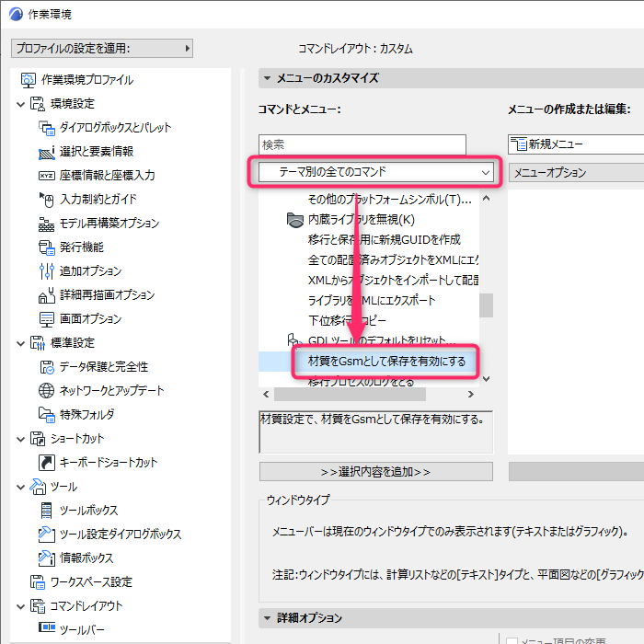Collapse the コマンドレイアウト tree node
Screen dimensions: 644x644
click(x=20, y=606)
